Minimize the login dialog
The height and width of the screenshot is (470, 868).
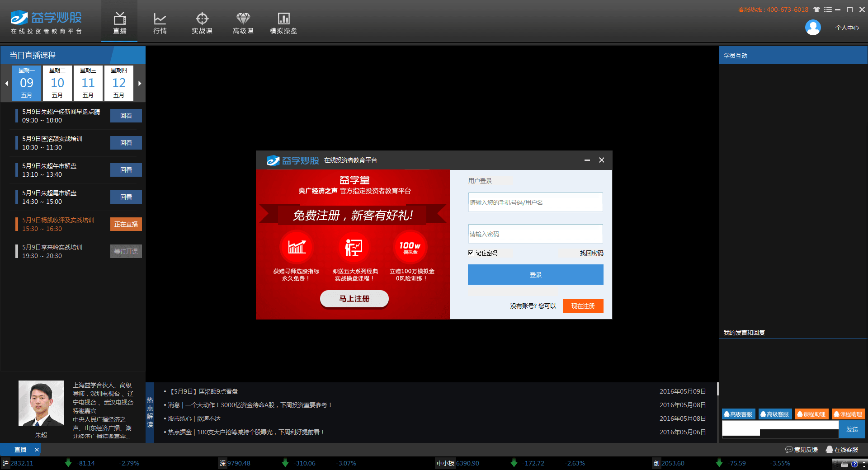[587, 160]
